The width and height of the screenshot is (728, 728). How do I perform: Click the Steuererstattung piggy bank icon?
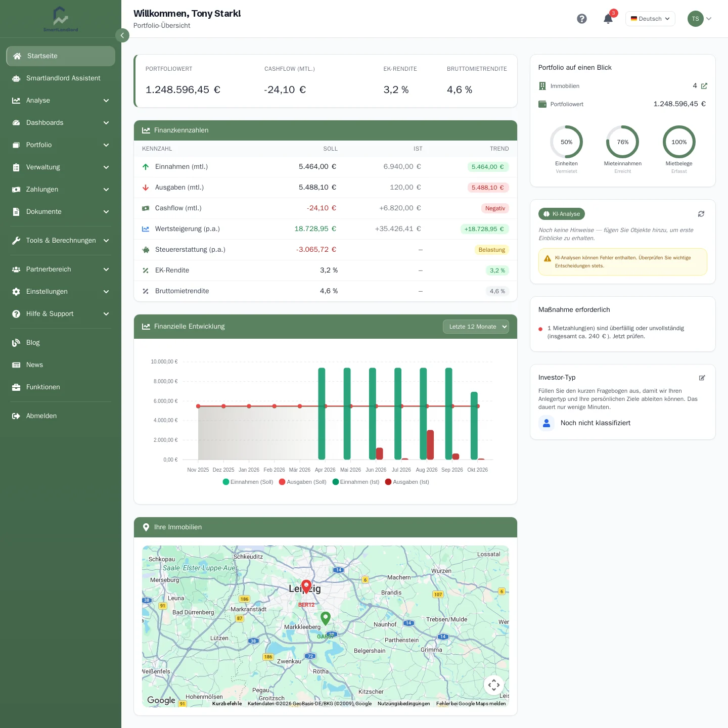pyautogui.click(x=146, y=250)
